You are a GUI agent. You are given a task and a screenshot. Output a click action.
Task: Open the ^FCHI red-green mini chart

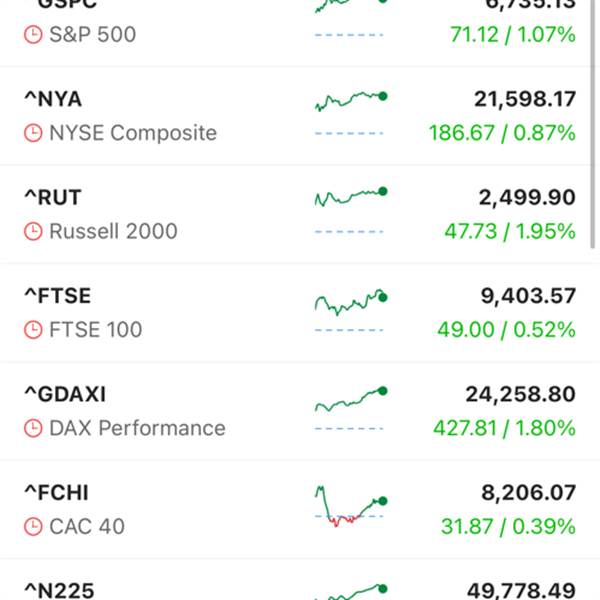pos(350,505)
